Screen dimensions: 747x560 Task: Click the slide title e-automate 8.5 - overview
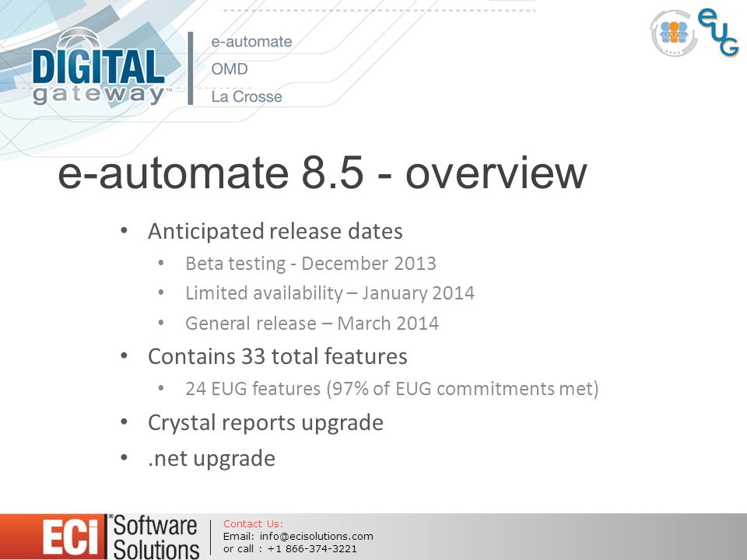point(322,173)
